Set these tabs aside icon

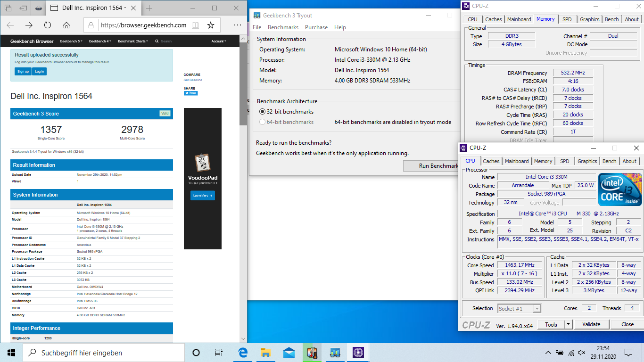[x=22, y=8]
